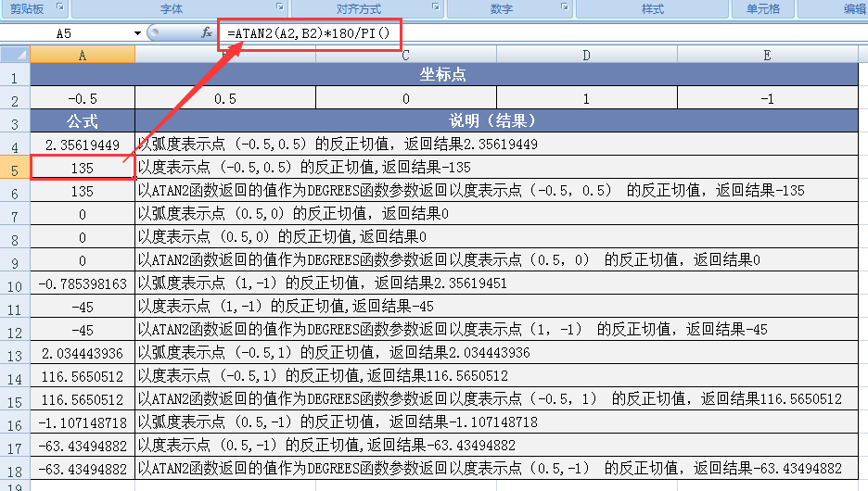Click description 以度表示点（-0.5,0.5）的反正切值

[x=496, y=168]
